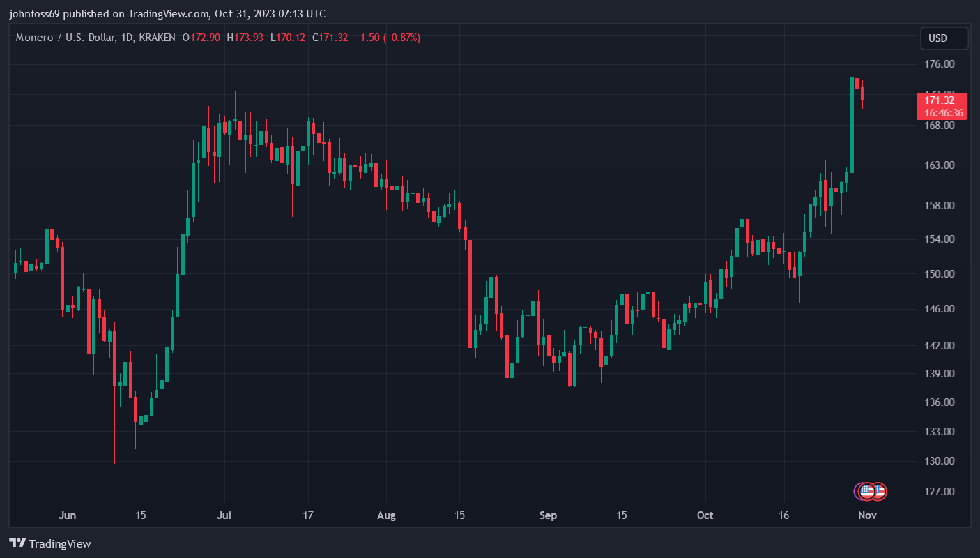980x558 pixels.
Task: Click the 150.00 price axis label
Action: (x=939, y=274)
